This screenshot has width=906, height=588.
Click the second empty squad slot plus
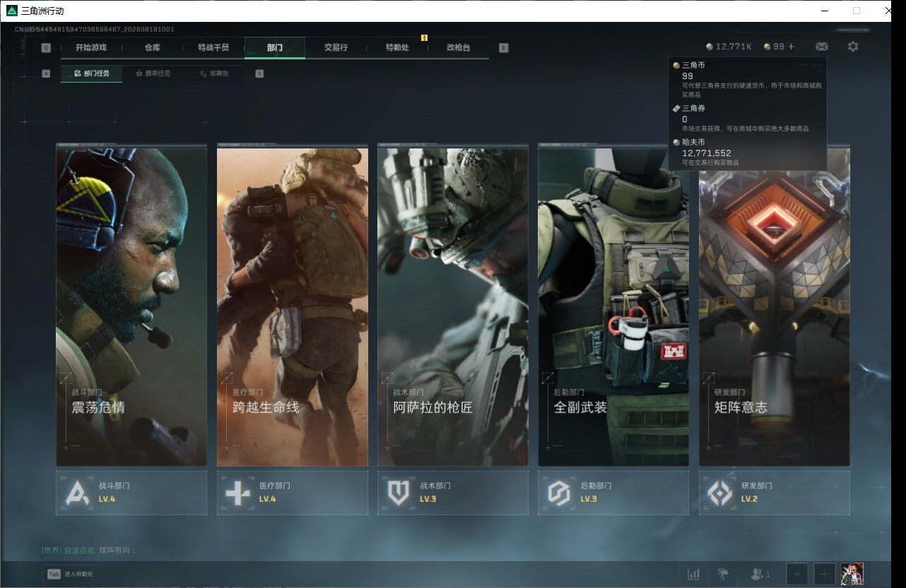824,575
